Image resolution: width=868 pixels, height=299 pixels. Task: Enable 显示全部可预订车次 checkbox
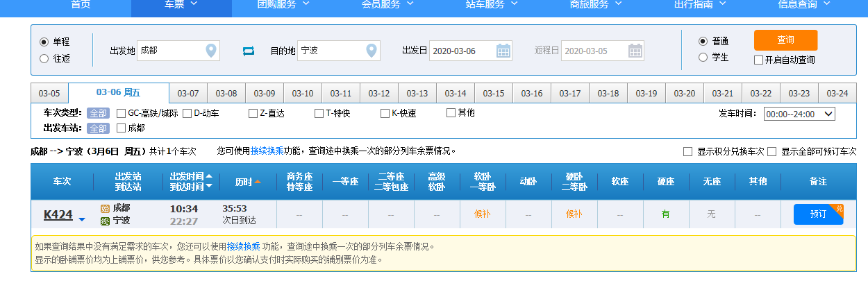tap(772, 151)
